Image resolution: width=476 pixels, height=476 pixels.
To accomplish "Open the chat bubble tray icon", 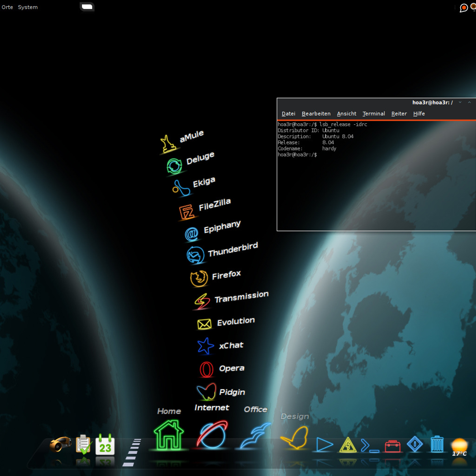I will point(464,7).
